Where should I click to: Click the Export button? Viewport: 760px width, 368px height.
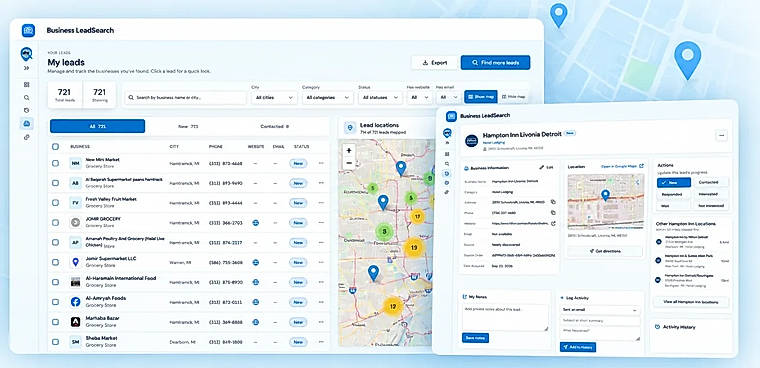pyautogui.click(x=434, y=63)
